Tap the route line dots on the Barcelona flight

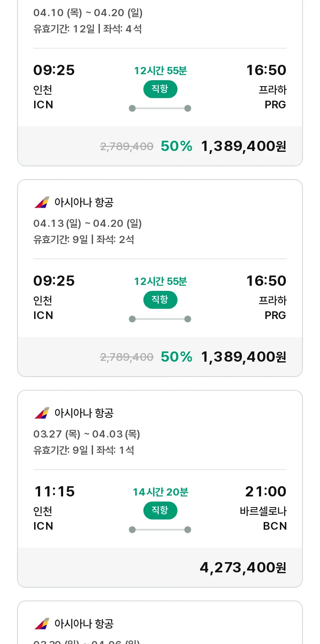160,530
